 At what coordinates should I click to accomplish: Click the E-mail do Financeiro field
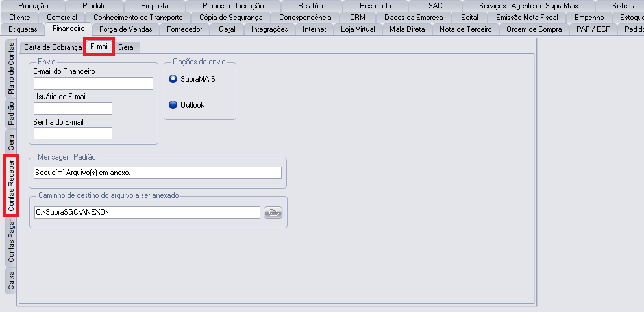[93, 83]
